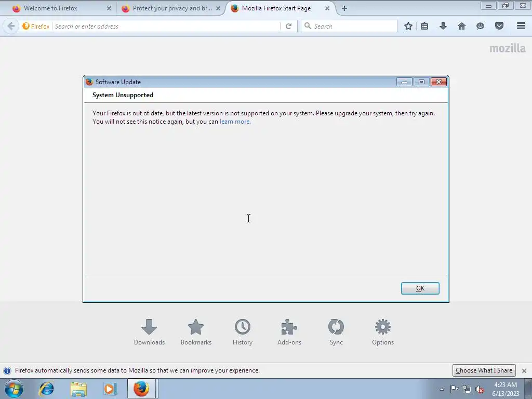Click the search magnifier icon
This screenshot has height=399, width=532.
(308, 26)
